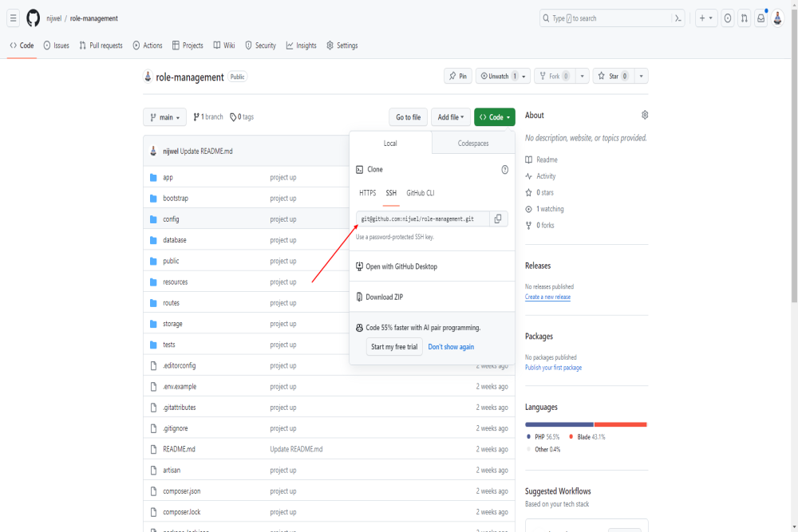The width and height of the screenshot is (798, 532).
Task: Start my free trial of Copilot
Action: [394, 347]
